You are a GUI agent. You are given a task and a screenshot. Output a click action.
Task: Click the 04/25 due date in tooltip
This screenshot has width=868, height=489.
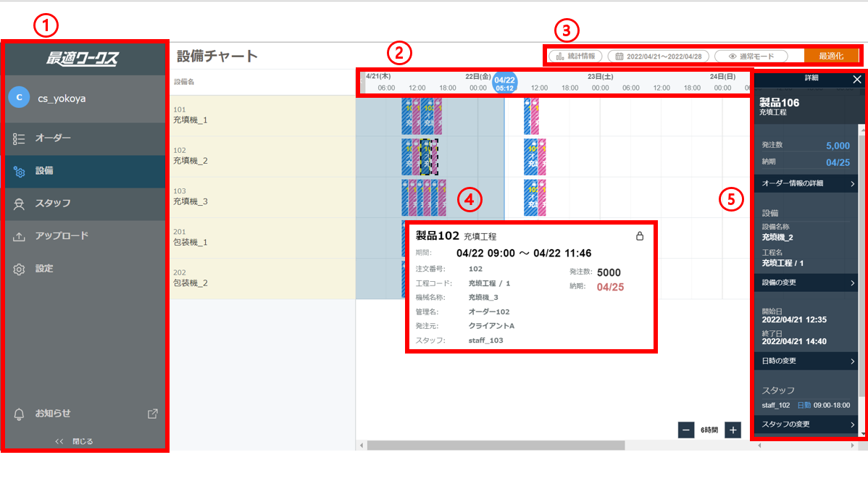[610, 288]
